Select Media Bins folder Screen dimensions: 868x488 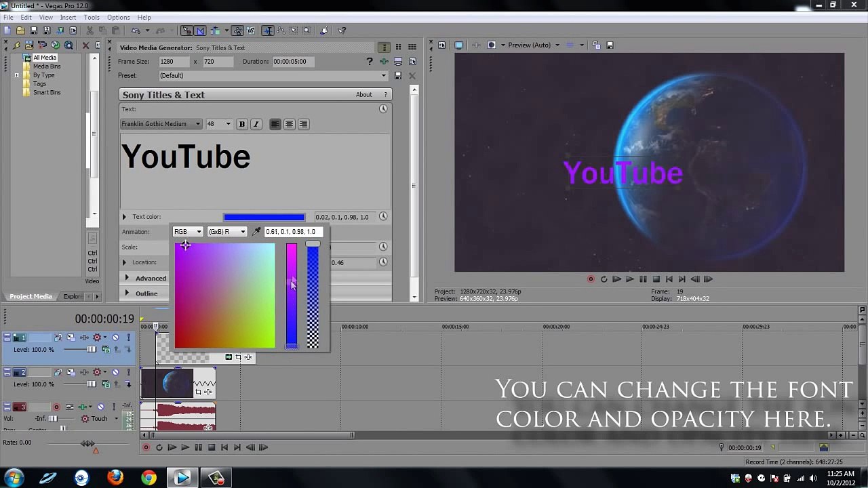[47, 66]
